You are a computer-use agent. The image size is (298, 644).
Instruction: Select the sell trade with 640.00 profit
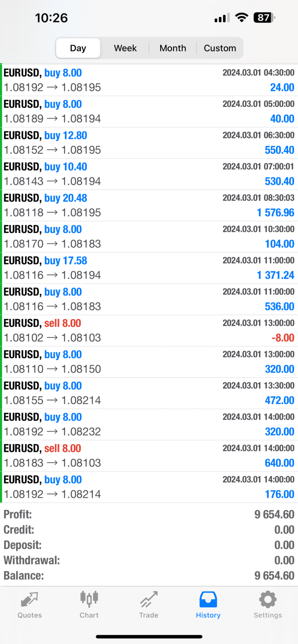coord(149,456)
